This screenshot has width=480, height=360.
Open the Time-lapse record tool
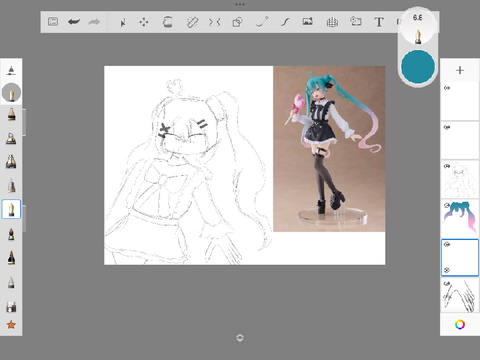pos(356,22)
